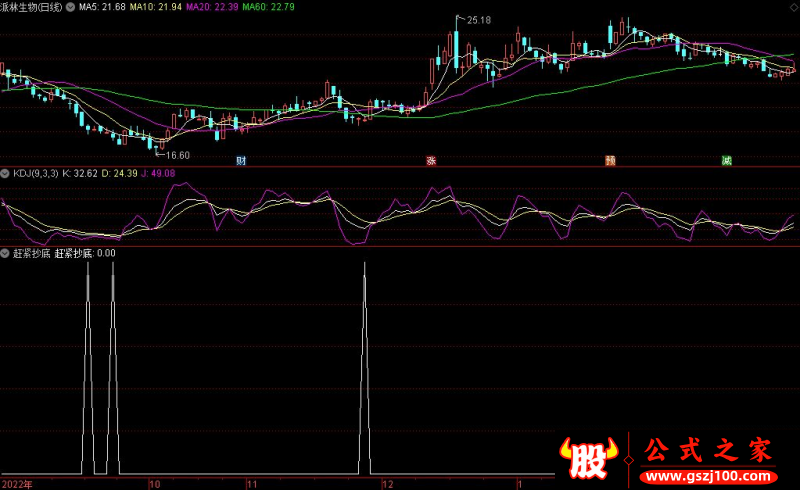Click the 16.60 low price marker
The image size is (800, 490).
tap(177, 155)
